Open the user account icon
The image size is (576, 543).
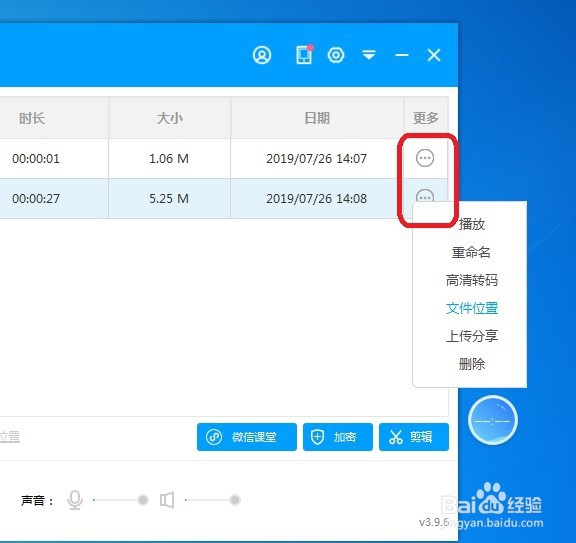tap(262, 55)
